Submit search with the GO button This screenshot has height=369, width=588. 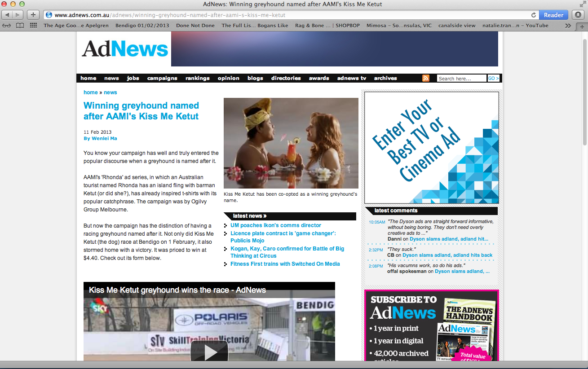pos(493,78)
